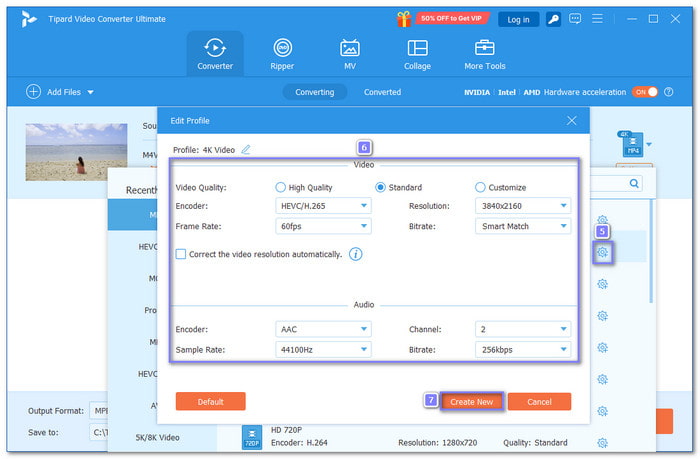The width and height of the screenshot is (700, 459).
Task: Select 5K/8K Video category
Action: [158, 438]
